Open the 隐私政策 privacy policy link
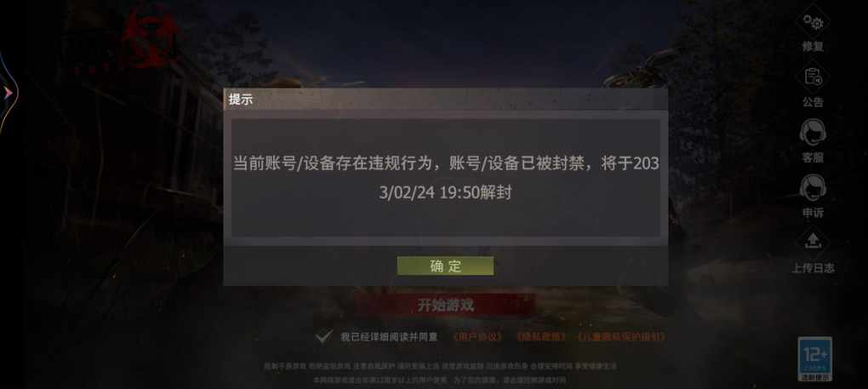The height and width of the screenshot is (389, 868). (x=540, y=336)
